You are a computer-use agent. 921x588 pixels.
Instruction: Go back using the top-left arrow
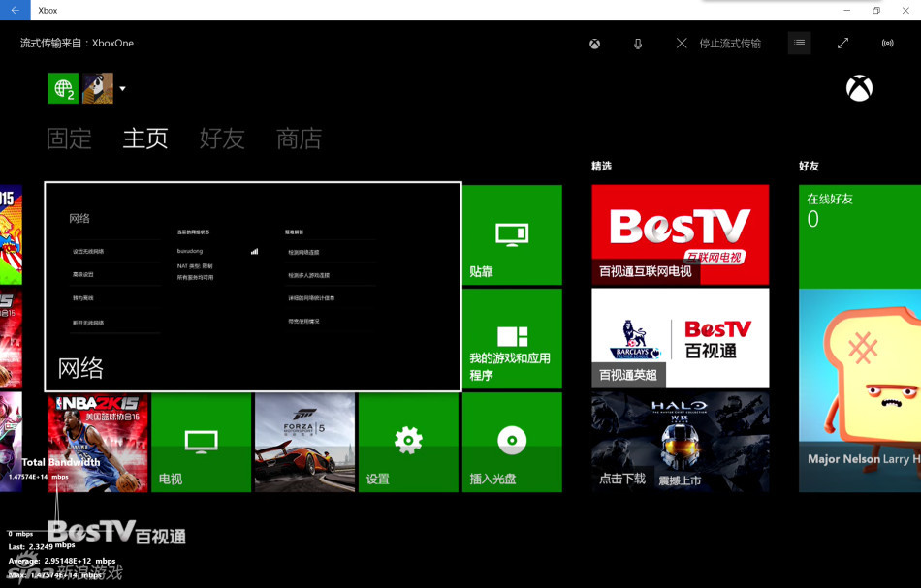point(15,11)
